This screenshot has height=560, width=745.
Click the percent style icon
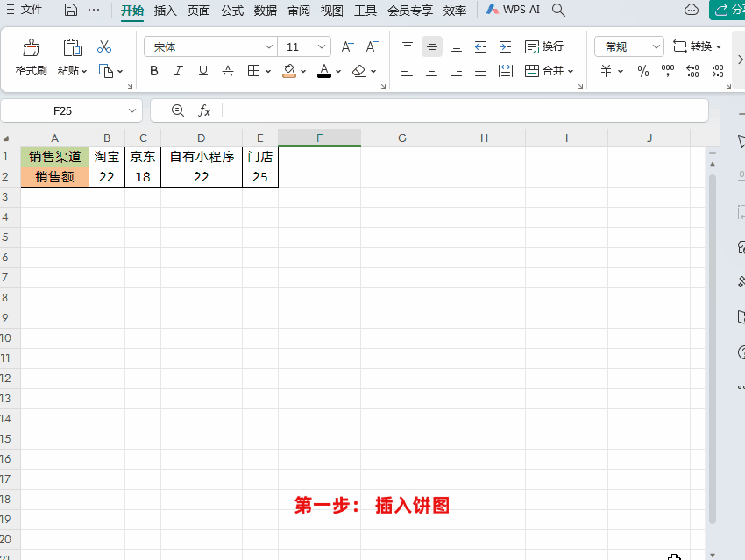pos(643,71)
